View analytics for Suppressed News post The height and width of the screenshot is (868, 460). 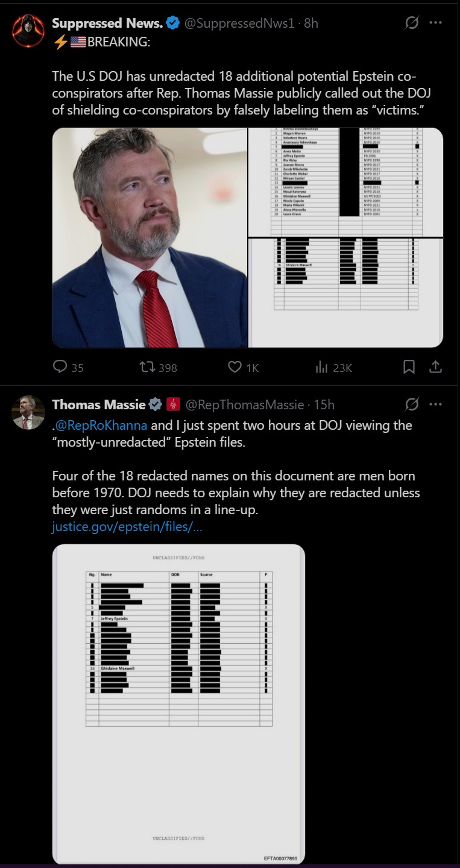pyautogui.click(x=322, y=366)
